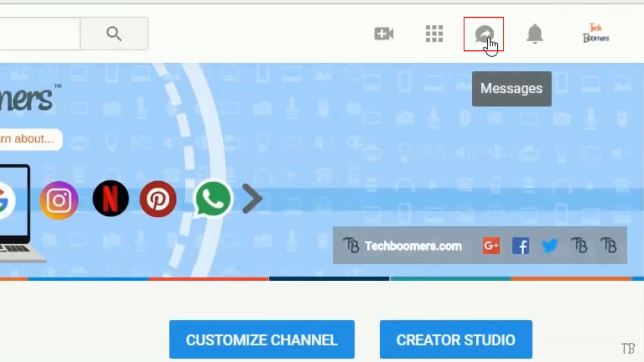Open the create video camera icon

(x=384, y=34)
